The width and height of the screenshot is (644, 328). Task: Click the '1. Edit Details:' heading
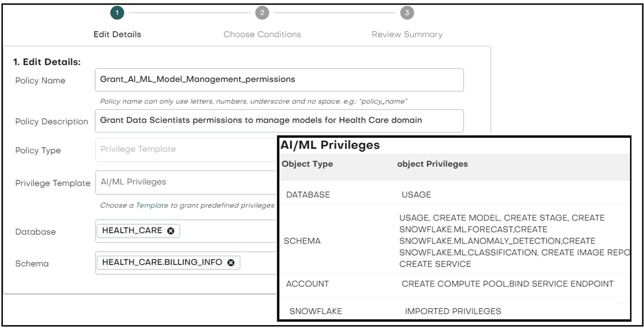click(47, 62)
